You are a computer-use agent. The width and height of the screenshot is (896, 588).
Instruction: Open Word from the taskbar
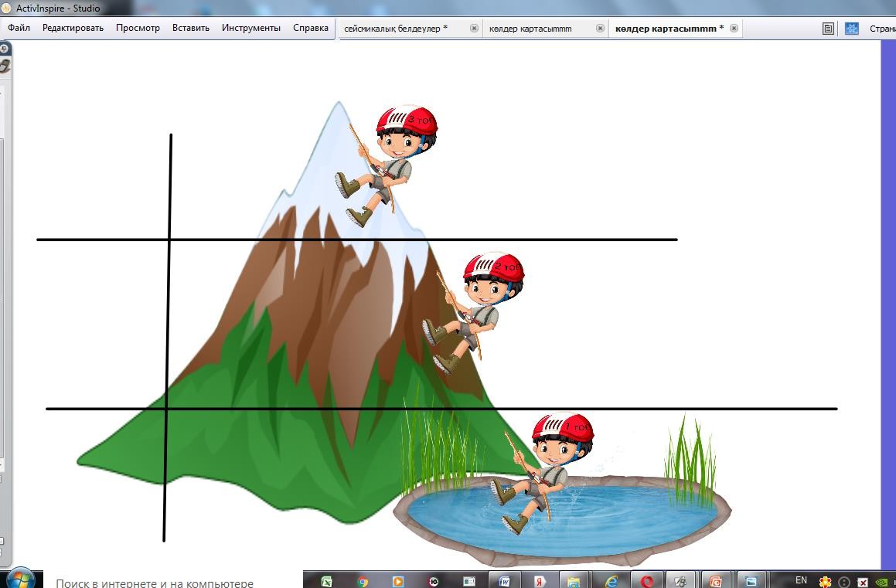click(x=505, y=580)
